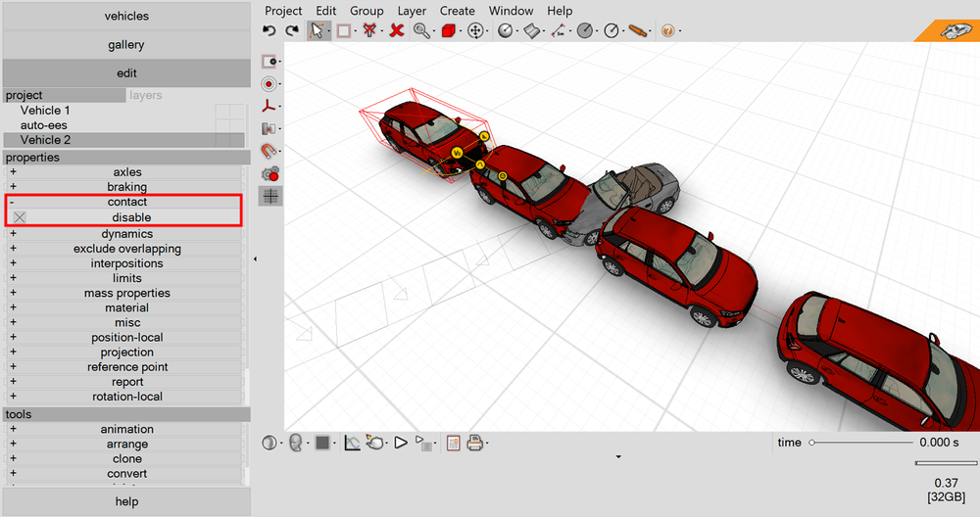Toggle the magnet snap tool
This screenshot has width=980, height=517.
pyautogui.click(x=269, y=151)
